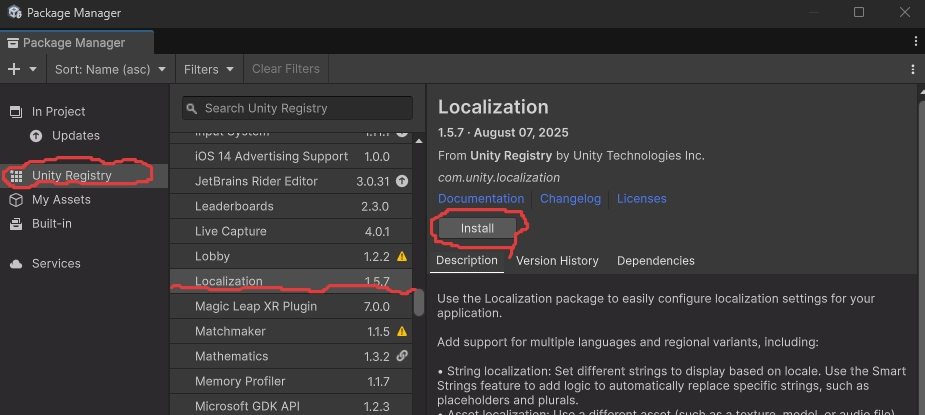Click the Lobby warning icon

(402, 256)
